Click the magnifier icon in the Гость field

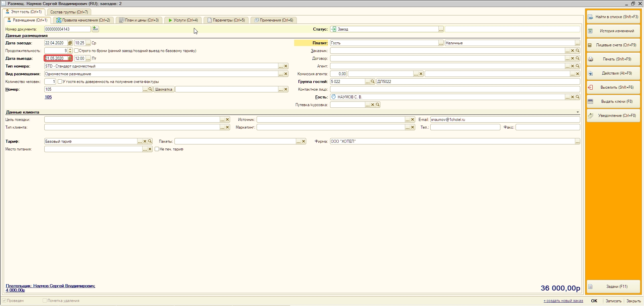(578, 97)
